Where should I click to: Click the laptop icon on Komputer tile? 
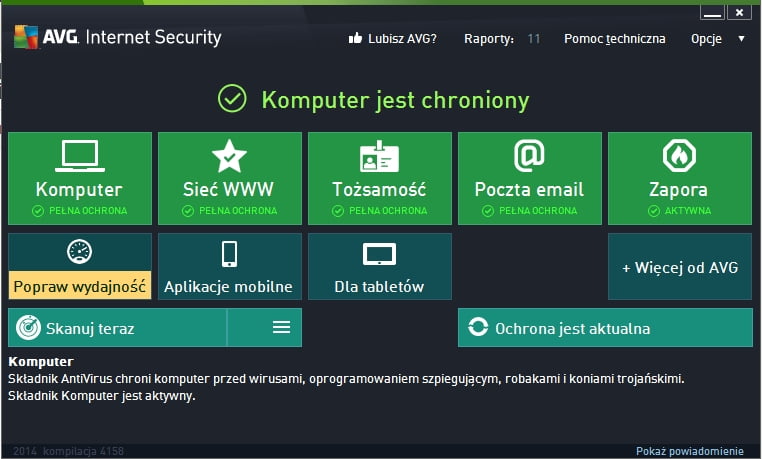click(x=80, y=156)
